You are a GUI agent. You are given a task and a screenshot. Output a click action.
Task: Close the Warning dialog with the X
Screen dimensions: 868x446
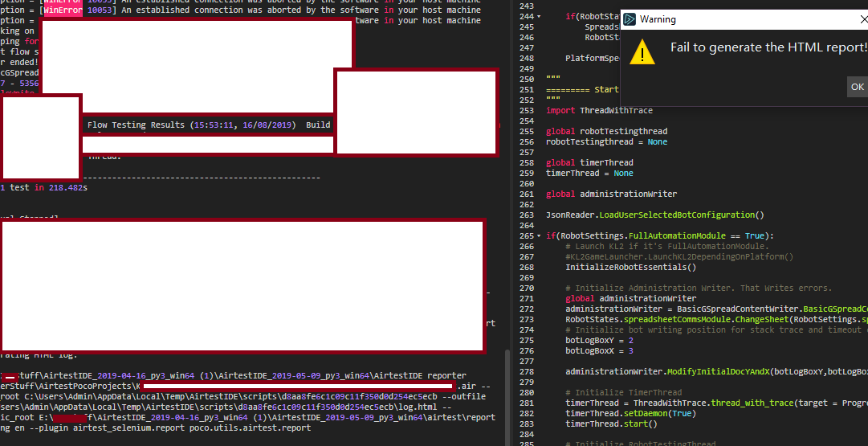[x=865, y=20]
